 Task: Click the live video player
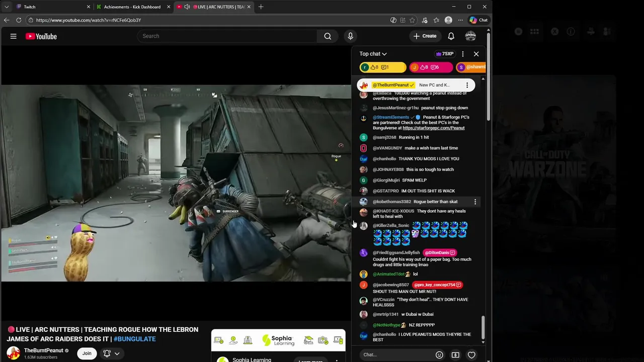point(176,183)
